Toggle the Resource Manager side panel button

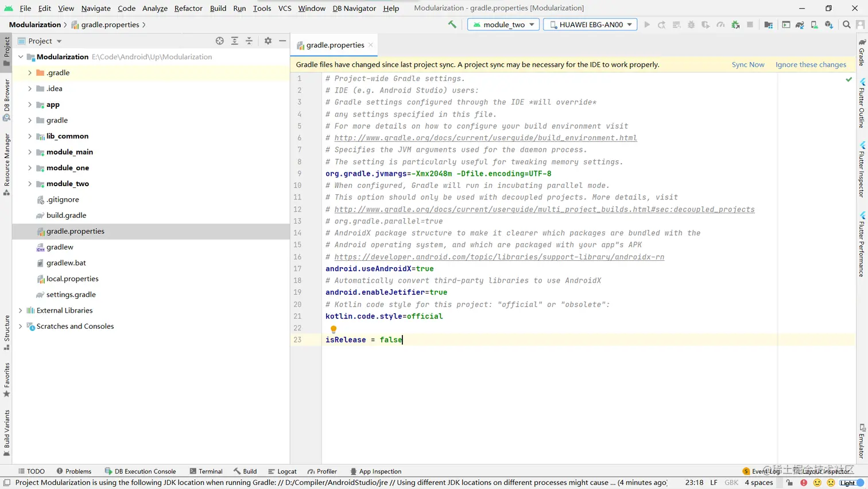pos(6,164)
